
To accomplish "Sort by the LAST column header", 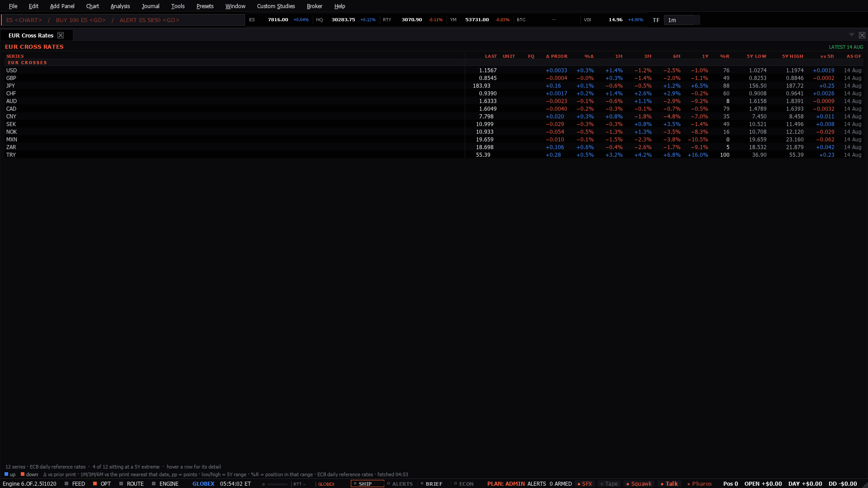I will 491,56.
